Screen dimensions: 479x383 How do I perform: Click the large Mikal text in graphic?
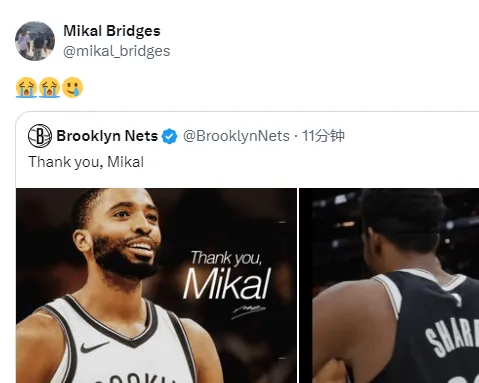click(x=227, y=284)
